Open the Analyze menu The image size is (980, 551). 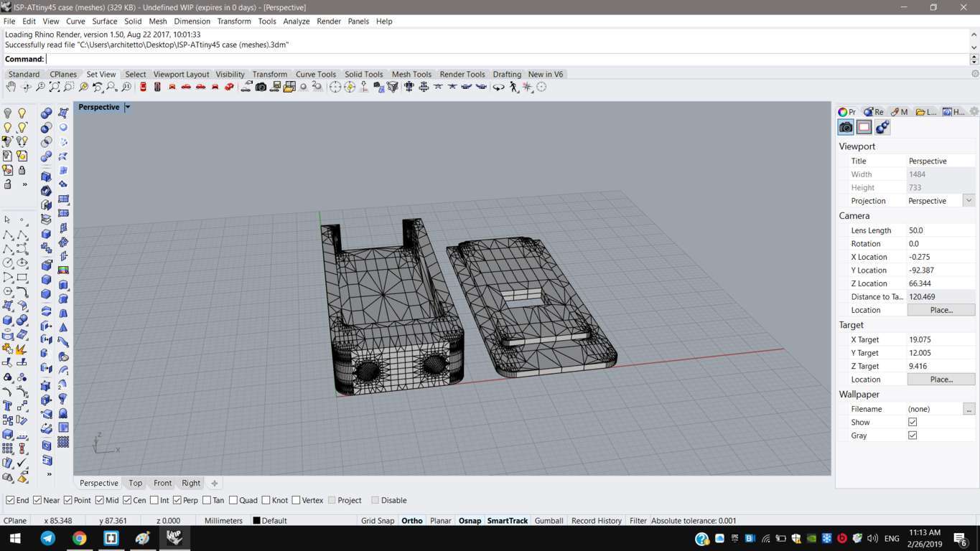(x=296, y=22)
